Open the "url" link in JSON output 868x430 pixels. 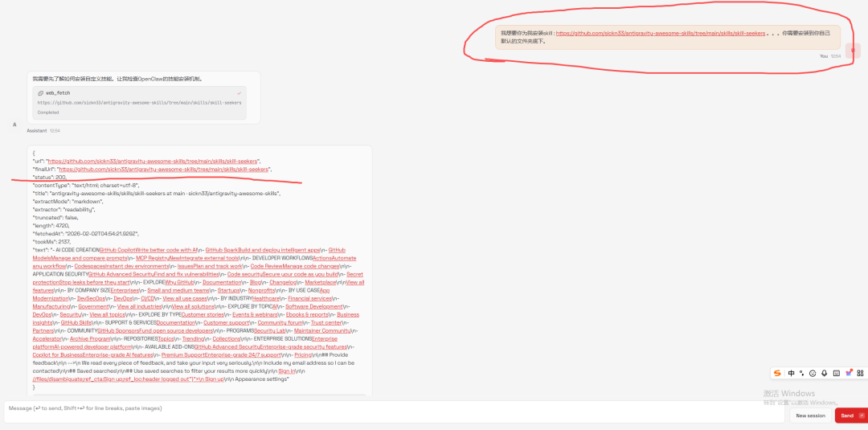tap(154, 161)
